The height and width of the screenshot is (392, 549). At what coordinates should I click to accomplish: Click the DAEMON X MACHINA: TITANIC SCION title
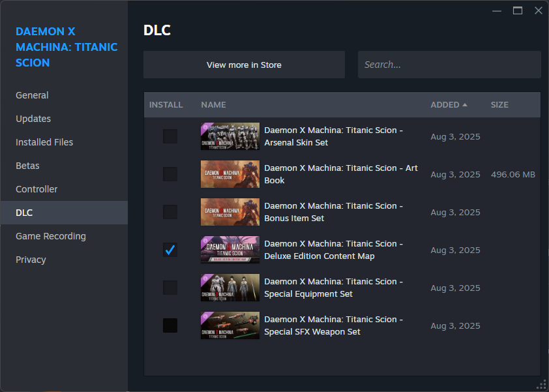click(x=67, y=47)
